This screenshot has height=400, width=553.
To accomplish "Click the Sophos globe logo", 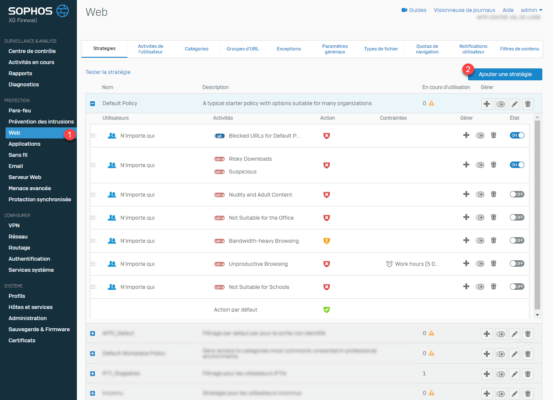I will tap(63, 11).
